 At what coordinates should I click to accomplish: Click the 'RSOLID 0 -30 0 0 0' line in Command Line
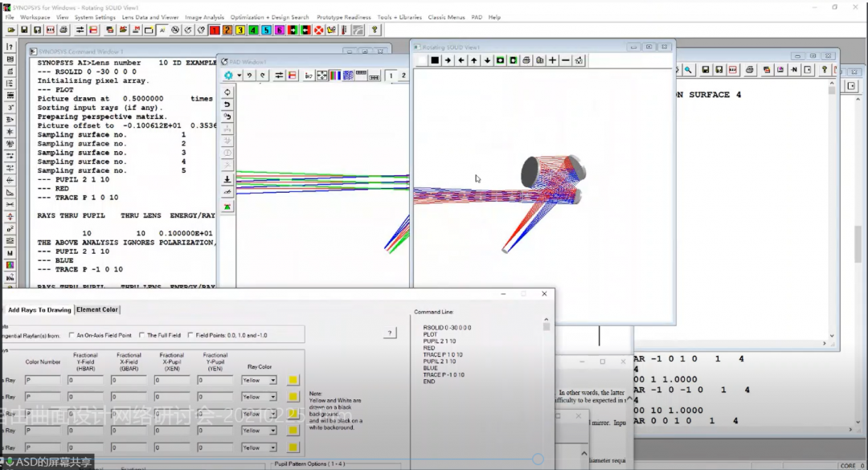point(448,328)
